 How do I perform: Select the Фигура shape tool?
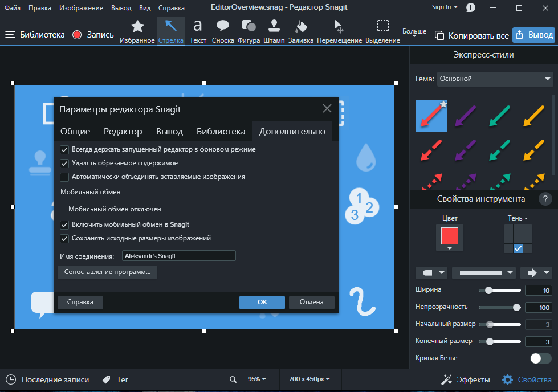(249, 32)
